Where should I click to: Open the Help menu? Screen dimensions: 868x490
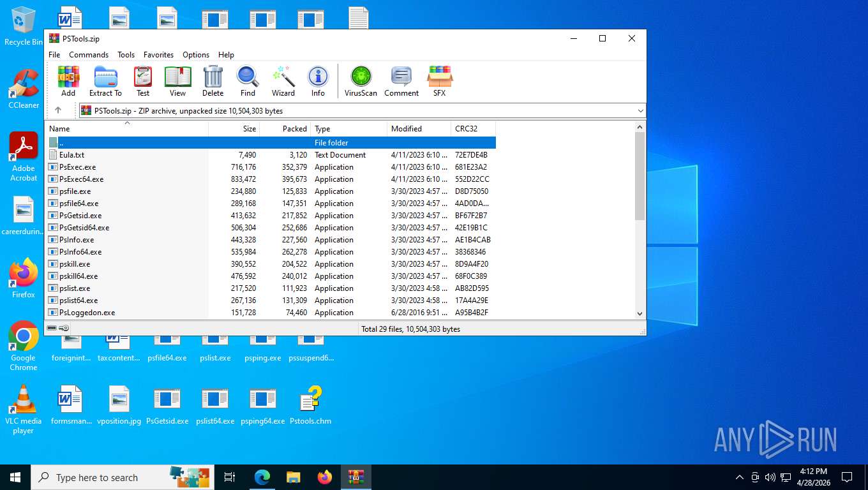pos(226,55)
